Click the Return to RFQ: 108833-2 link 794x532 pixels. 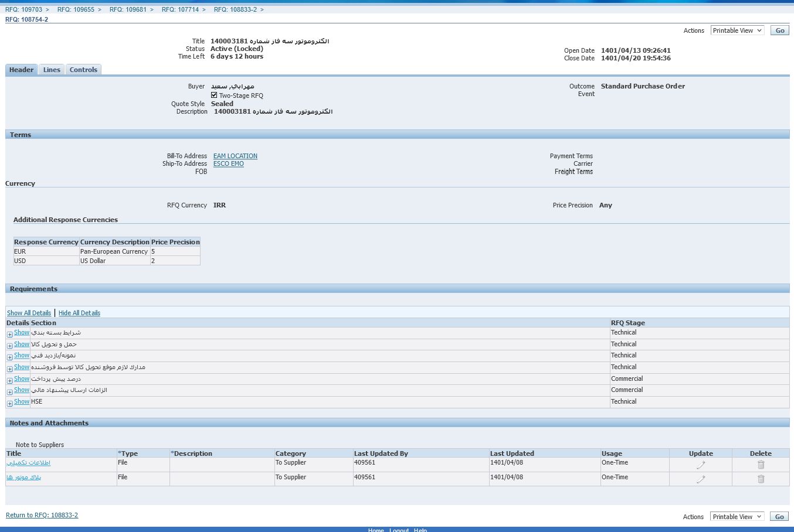[42, 515]
